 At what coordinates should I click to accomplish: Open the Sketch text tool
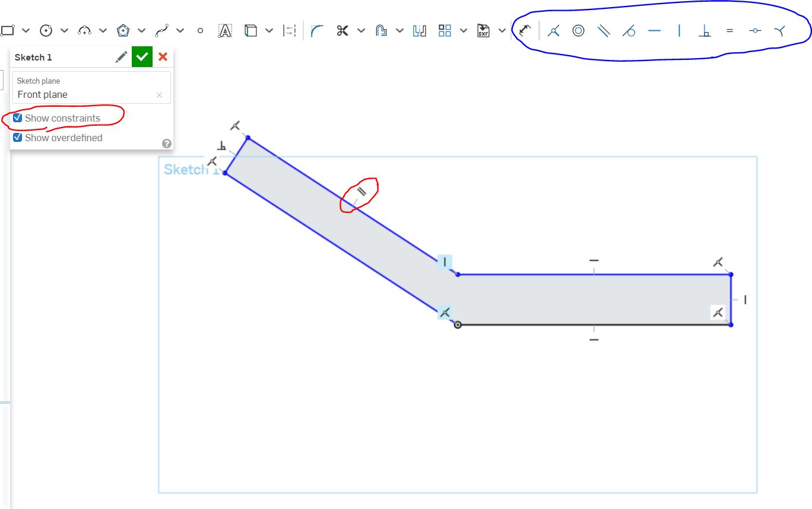(x=225, y=30)
